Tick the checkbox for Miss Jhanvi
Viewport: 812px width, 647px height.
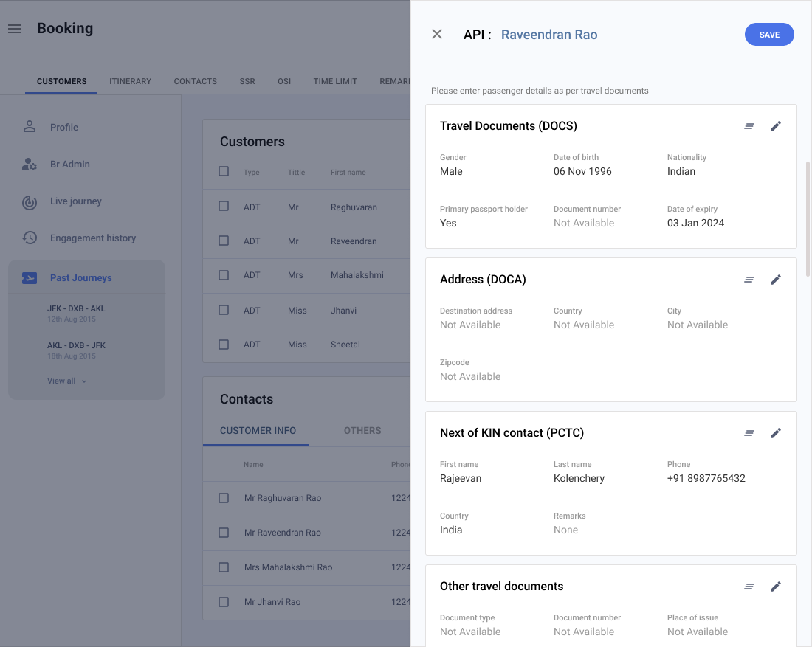click(224, 310)
